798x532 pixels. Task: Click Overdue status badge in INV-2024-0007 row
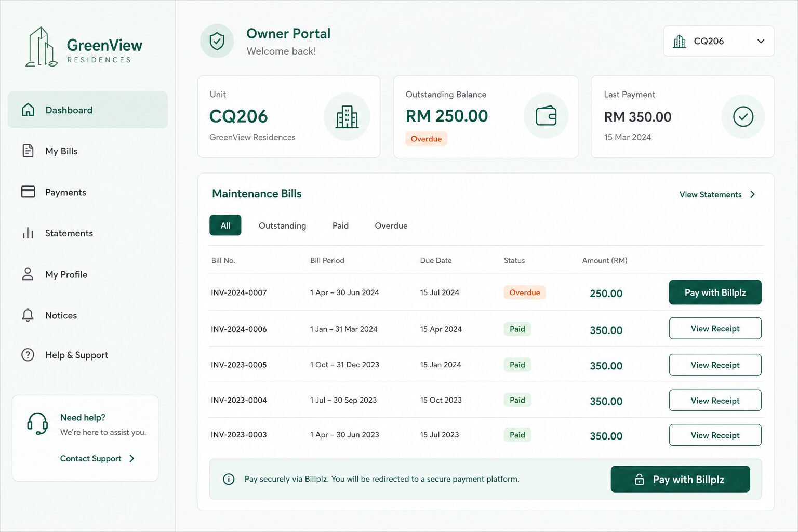524,292
